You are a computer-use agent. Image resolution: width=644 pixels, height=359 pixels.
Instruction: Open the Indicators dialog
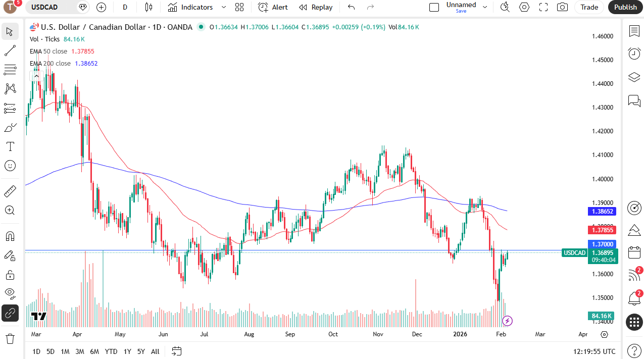[190, 7]
